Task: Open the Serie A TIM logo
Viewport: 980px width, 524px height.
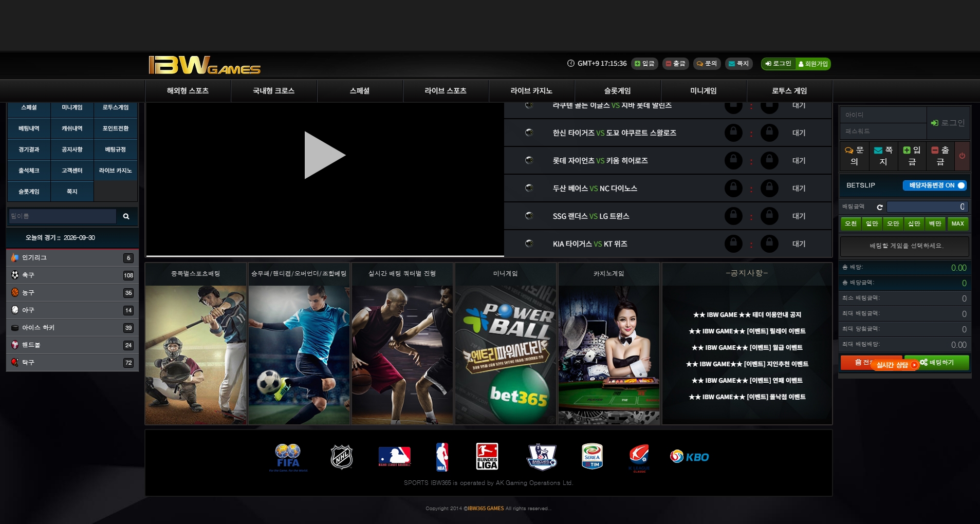Action: pos(592,456)
